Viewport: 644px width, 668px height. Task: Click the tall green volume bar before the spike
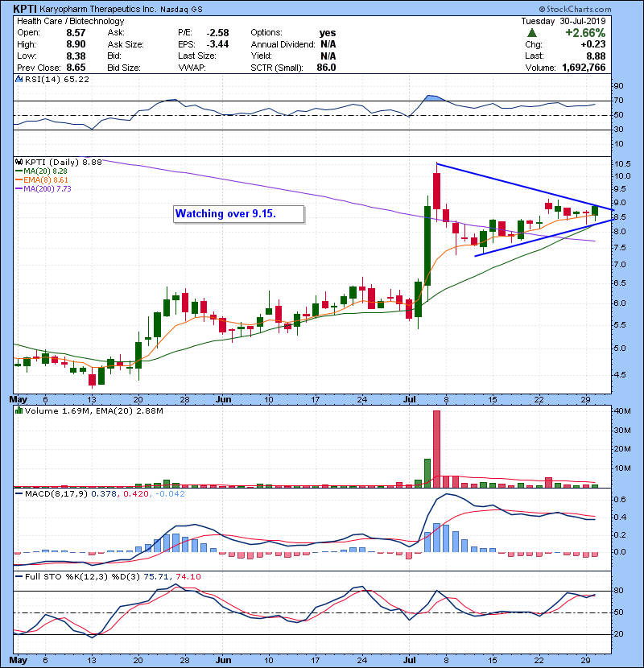pos(427,473)
